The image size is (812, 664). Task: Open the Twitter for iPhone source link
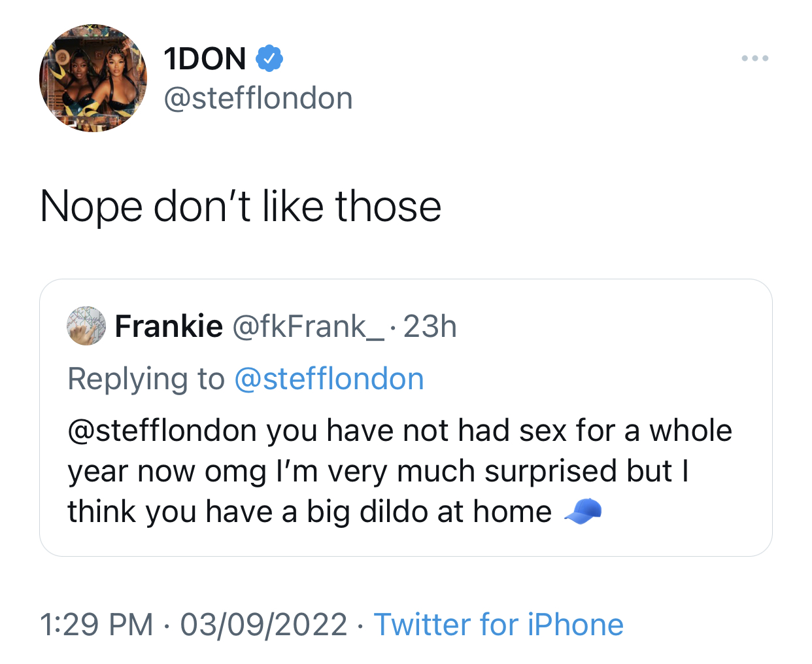pos(498,624)
